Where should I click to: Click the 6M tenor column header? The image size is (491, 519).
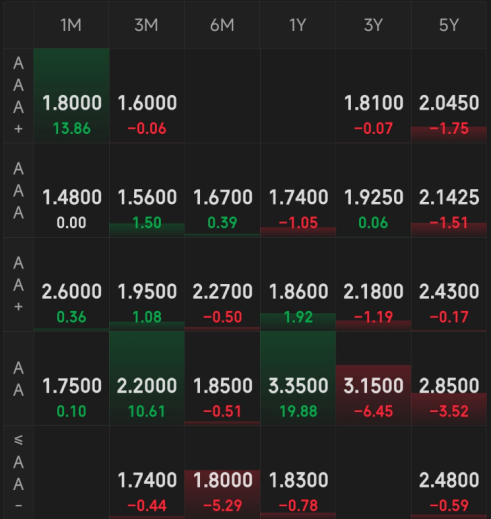[x=222, y=25]
